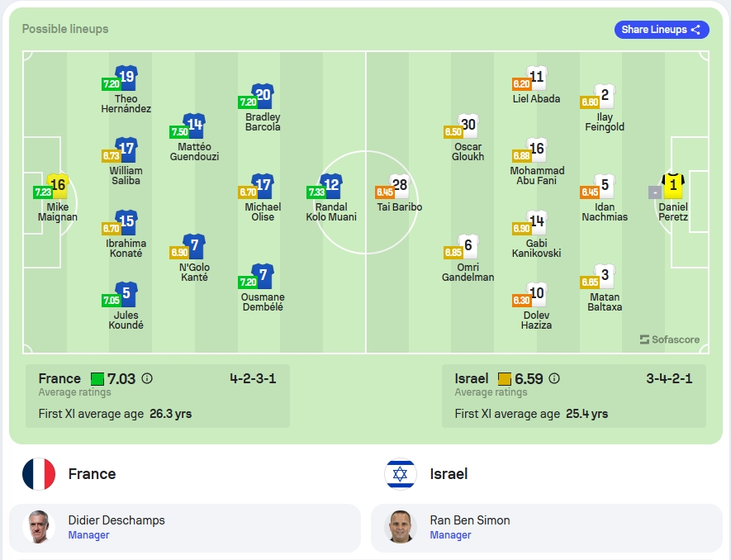
Task: Click Bradley Barcola's 7.20 rating badge
Action: [x=248, y=102]
